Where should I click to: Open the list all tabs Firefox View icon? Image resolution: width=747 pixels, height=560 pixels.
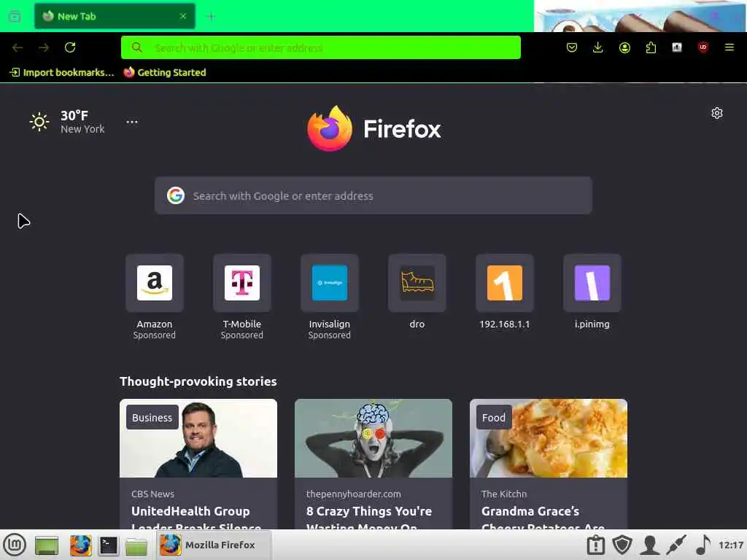(15, 16)
